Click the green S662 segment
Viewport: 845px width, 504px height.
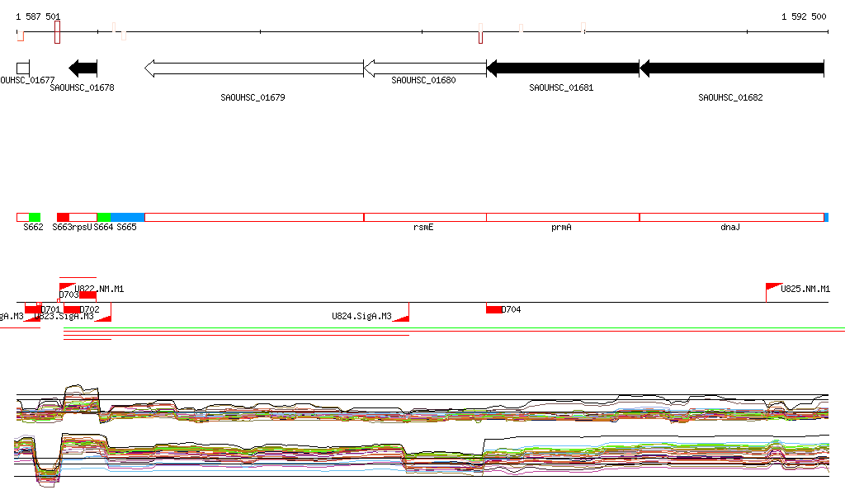(35, 218)
